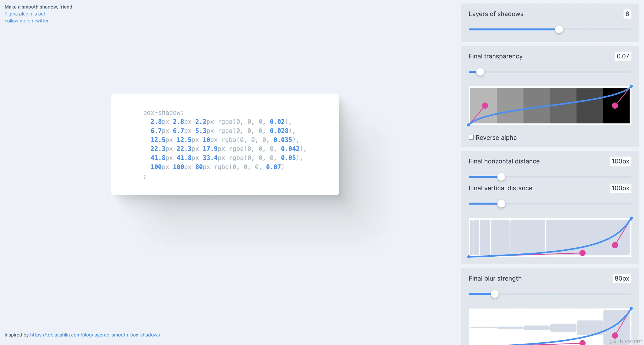
Task: Click the 0.05 alpha value in code
Action: [x=288, y=158]
